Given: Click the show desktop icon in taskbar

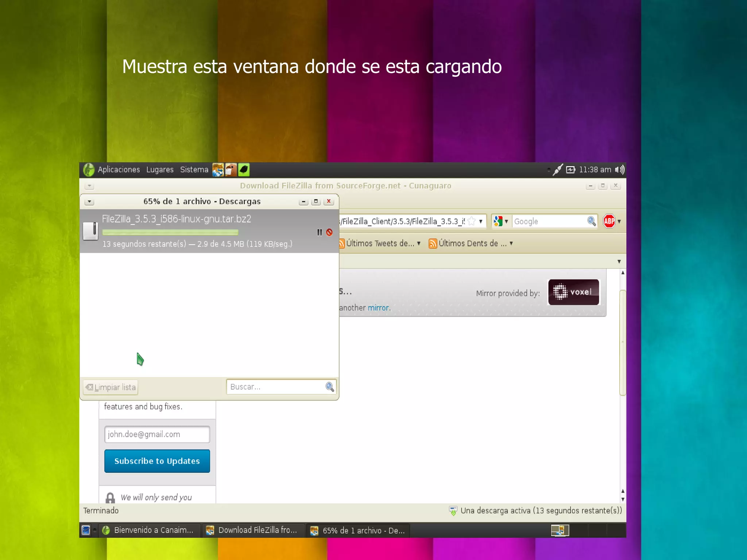Looking at the screenshot, I should (x=86, y=530).
